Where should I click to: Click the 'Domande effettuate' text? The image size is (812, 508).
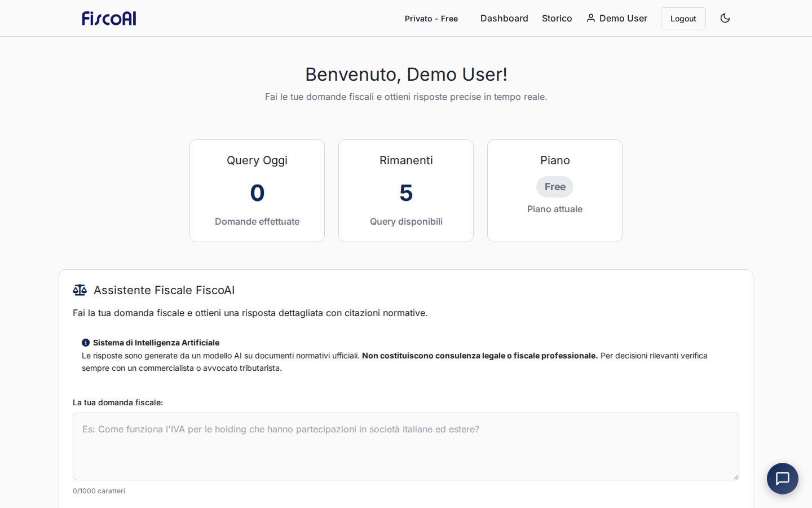click(257, 222)
